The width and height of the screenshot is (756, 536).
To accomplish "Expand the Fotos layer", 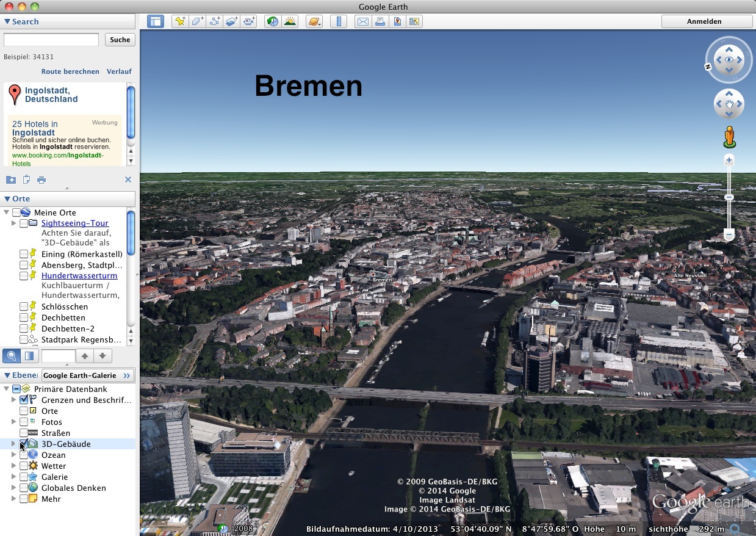I will 13,422.
